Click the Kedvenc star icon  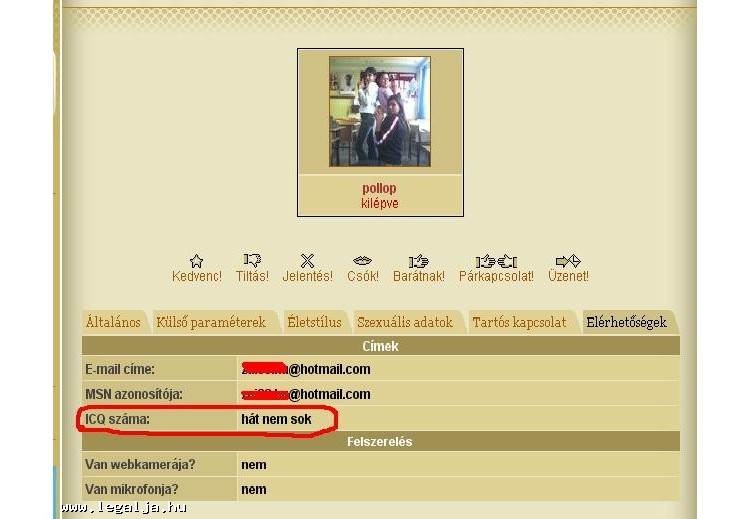(x=196, y=261)
